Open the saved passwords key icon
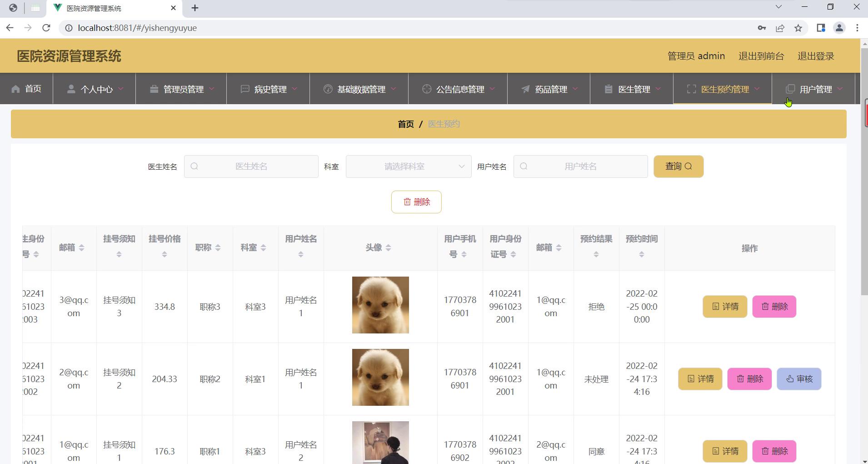This screenshot has height=464, width=868. click(x=762, y=28)
